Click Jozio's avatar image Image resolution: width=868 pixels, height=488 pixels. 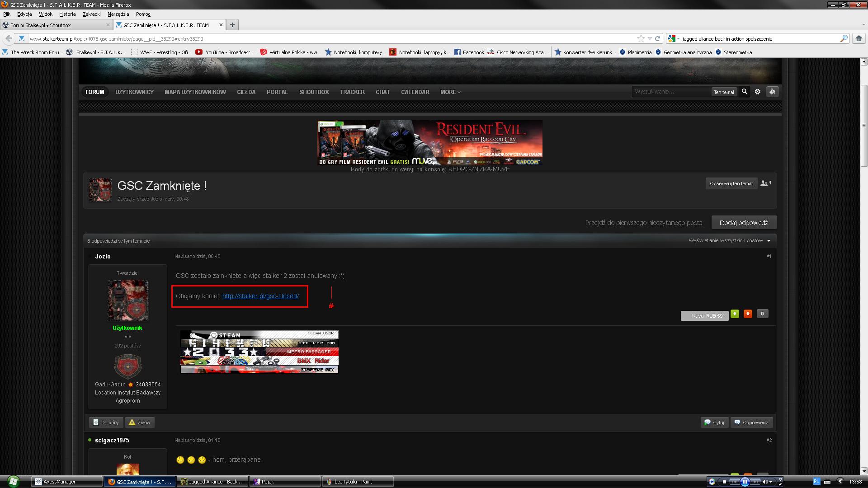pos(127,300)
